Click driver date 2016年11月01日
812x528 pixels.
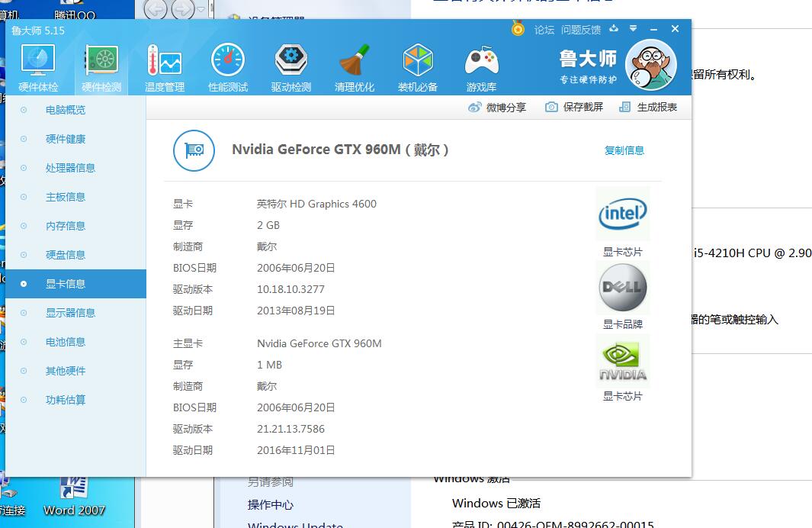click(296, 450)
